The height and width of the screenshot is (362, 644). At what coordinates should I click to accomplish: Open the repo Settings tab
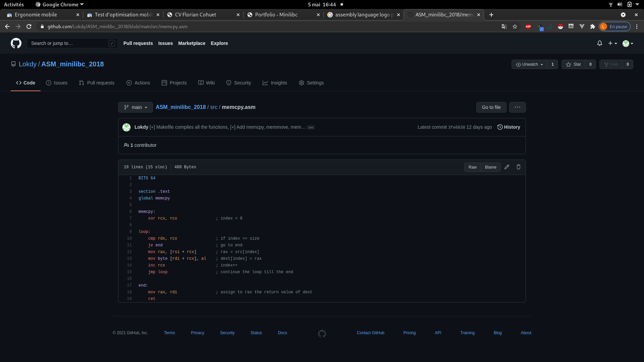(x=311, y=83)
